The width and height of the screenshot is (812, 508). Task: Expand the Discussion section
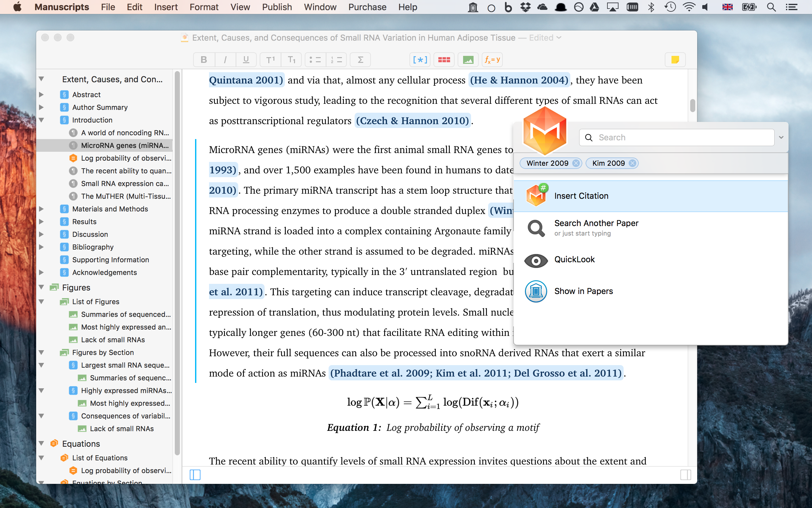41,235
